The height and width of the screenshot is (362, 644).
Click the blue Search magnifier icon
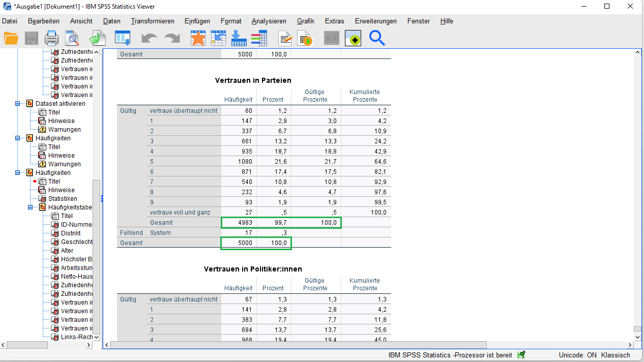pos(377,38)
